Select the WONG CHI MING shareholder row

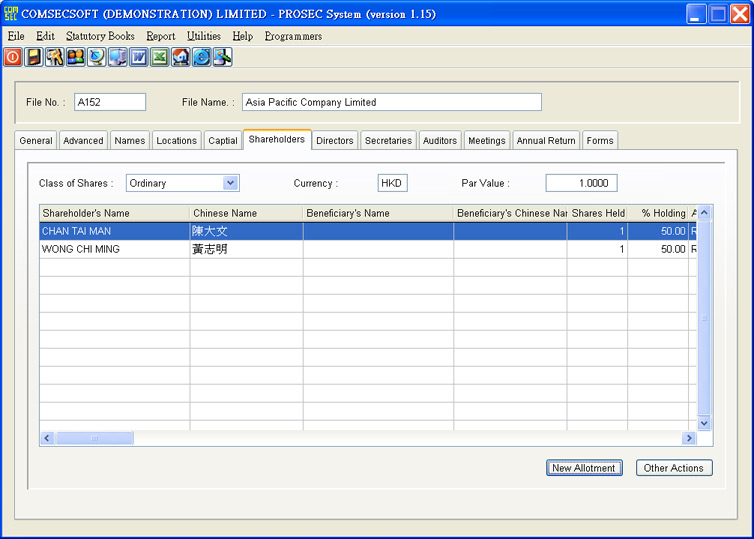pyautogui.click(x=114, y=249)
